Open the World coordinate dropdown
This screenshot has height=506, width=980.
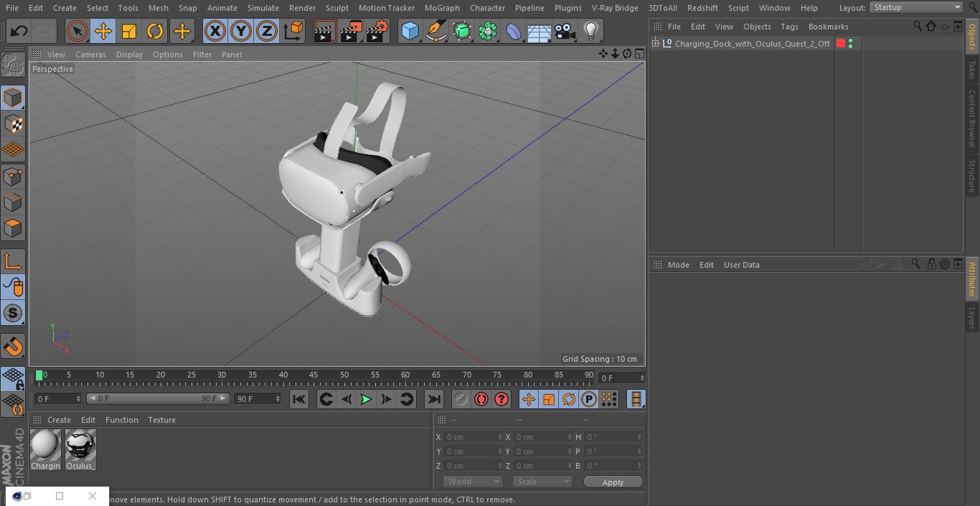473,482
